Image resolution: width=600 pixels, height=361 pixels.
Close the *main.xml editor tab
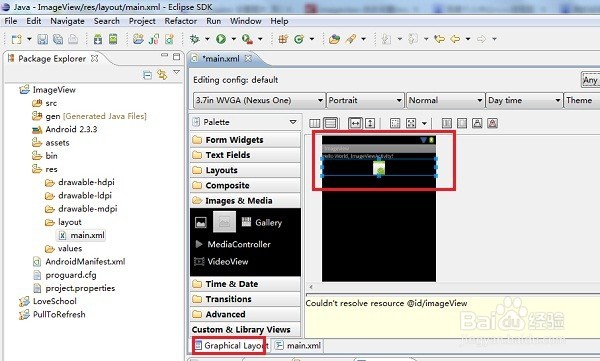coord(248,58)
